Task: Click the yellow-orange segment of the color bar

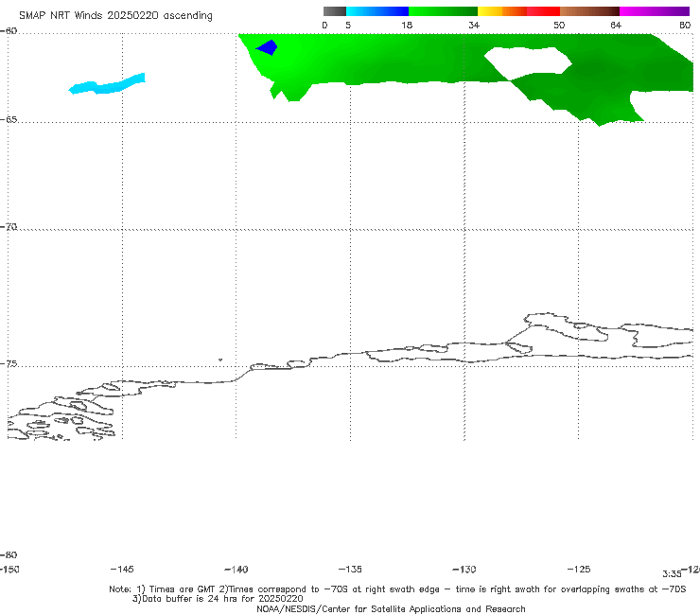Action: click(x=502, y=11)
